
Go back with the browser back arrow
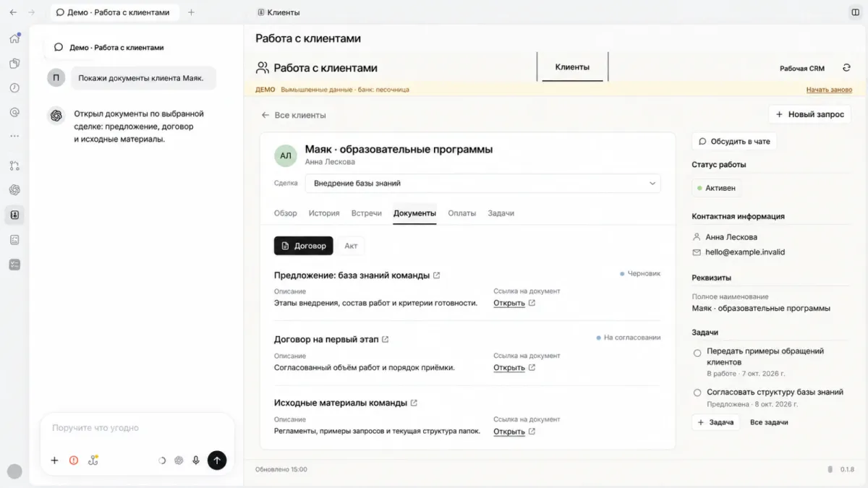pos(13,12)
